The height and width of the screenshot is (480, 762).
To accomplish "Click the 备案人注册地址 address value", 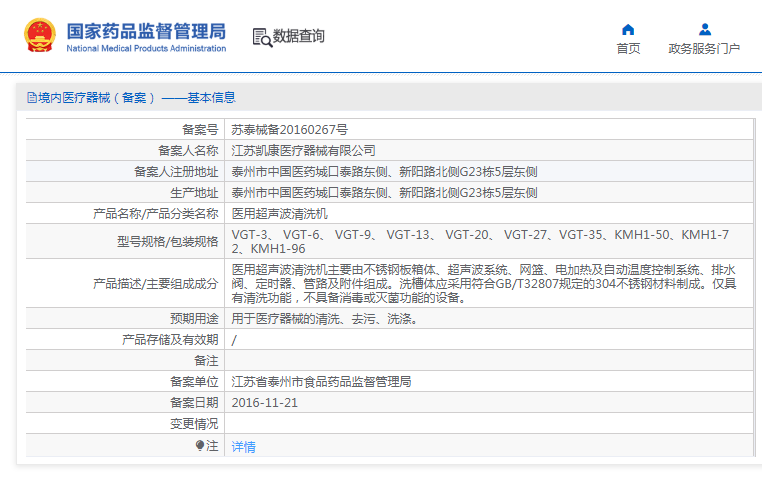I will [x=384, y=171].
